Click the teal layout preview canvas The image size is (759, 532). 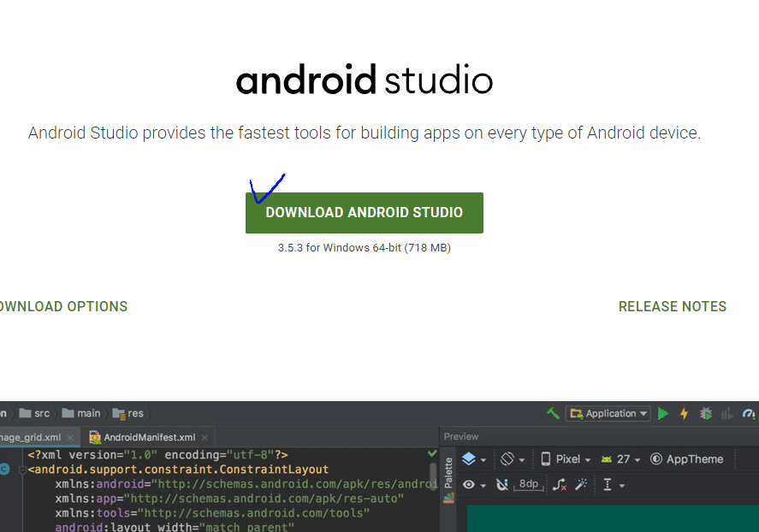point(613,518)
